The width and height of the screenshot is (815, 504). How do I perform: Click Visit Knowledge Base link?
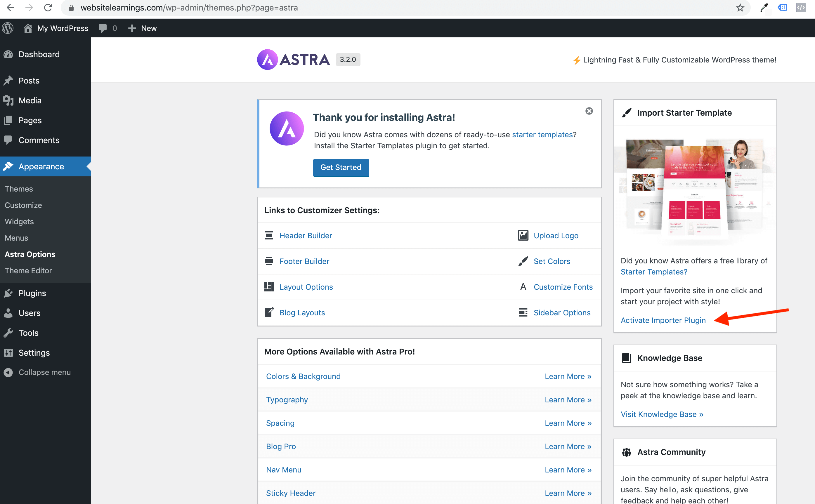click(662, 414)
